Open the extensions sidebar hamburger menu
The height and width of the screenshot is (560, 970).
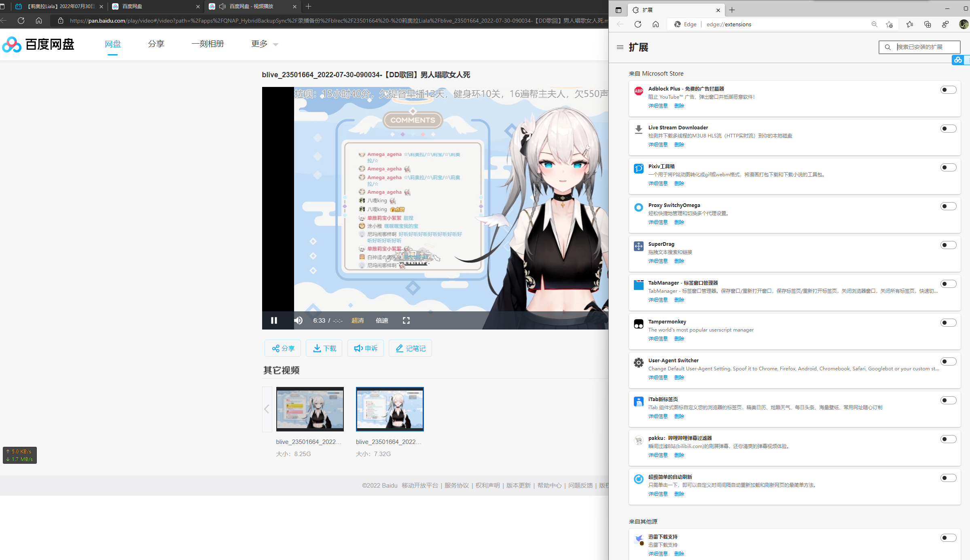click(620, 47)
